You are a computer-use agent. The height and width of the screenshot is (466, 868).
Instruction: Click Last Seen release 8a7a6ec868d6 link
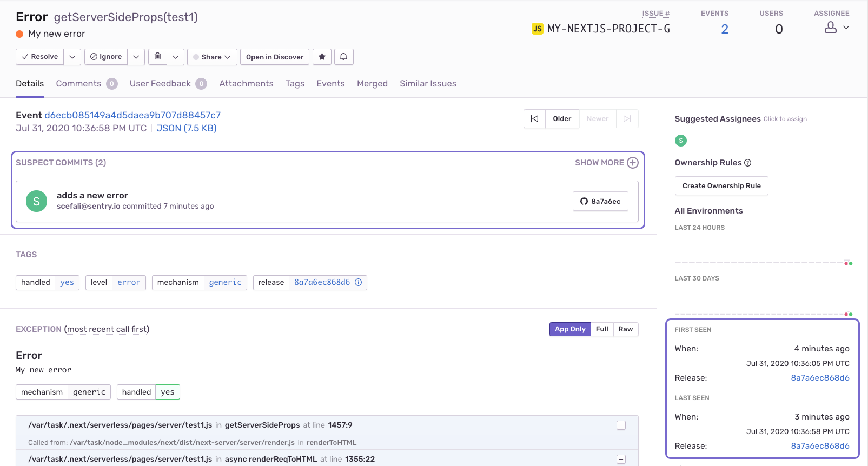820,446
